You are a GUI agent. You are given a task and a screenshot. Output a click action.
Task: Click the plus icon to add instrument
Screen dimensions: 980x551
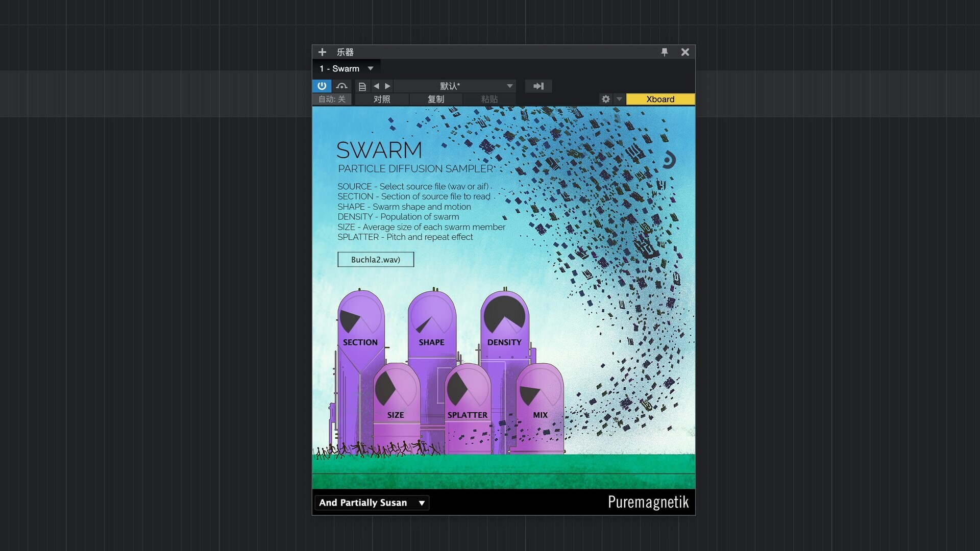pos(322,52)
